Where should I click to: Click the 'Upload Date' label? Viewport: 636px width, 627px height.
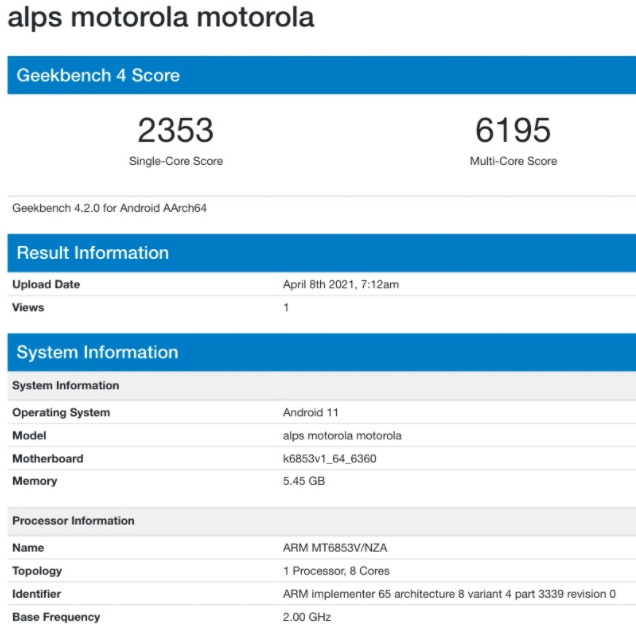46,284
